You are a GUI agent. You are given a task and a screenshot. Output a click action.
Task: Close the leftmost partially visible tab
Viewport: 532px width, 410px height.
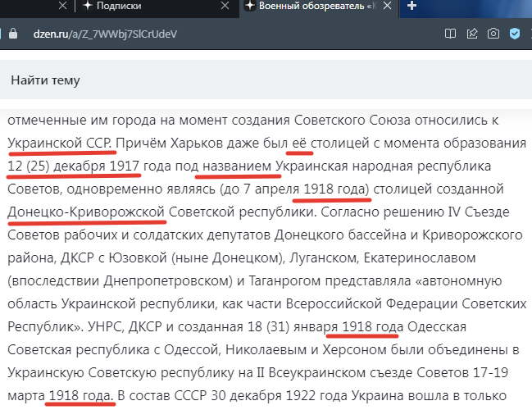coord(63,6)
